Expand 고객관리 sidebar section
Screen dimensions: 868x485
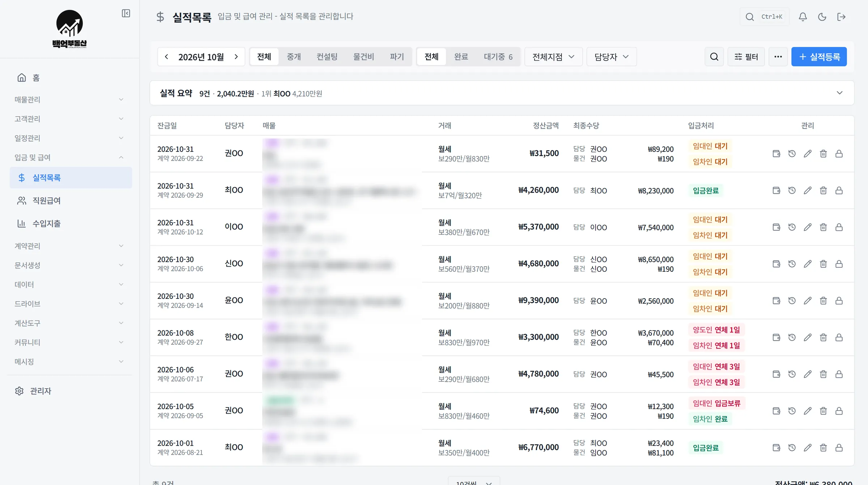(69, 119)
